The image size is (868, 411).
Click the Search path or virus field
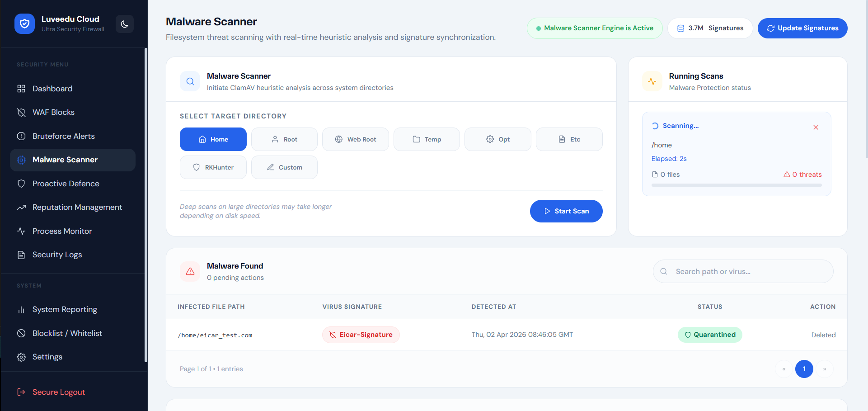pos(743,271)
